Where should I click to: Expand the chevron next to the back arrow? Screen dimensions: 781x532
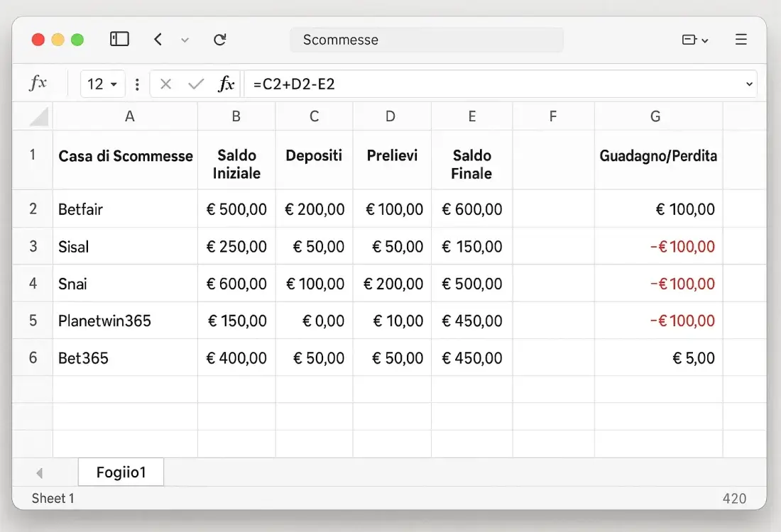(x=185, y=40)
